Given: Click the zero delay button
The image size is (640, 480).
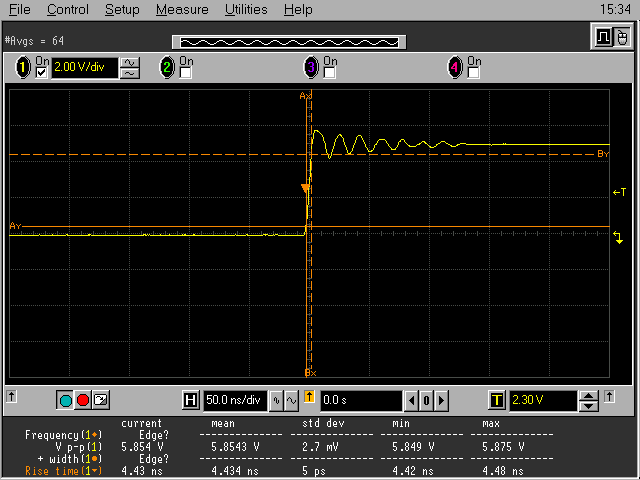Looking at the screenshot, I should coord(425,400).
